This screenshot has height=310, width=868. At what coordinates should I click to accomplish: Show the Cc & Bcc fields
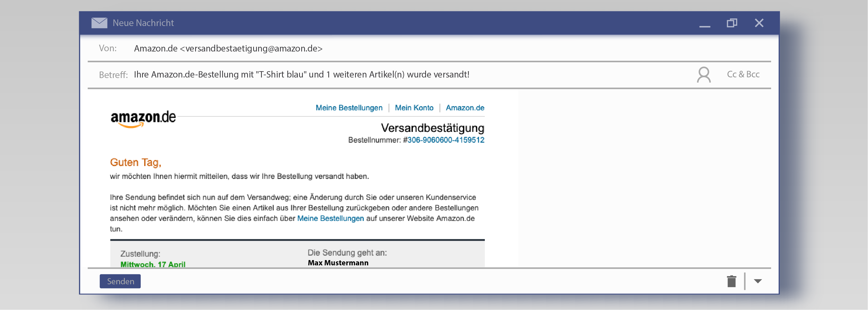[743, 74]
